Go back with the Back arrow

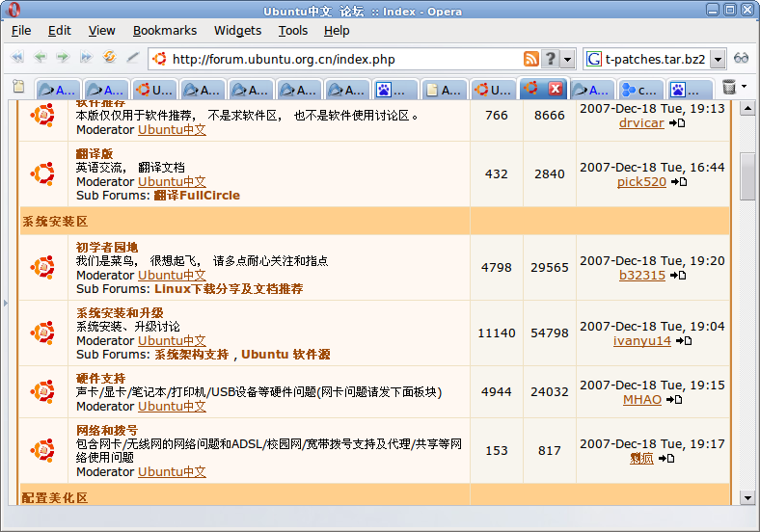[x=40, y=57]
